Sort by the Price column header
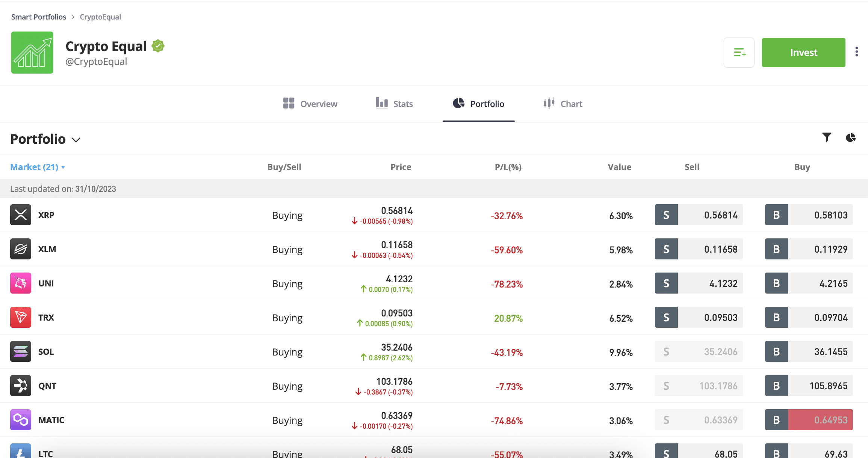 tap(401, 167)
